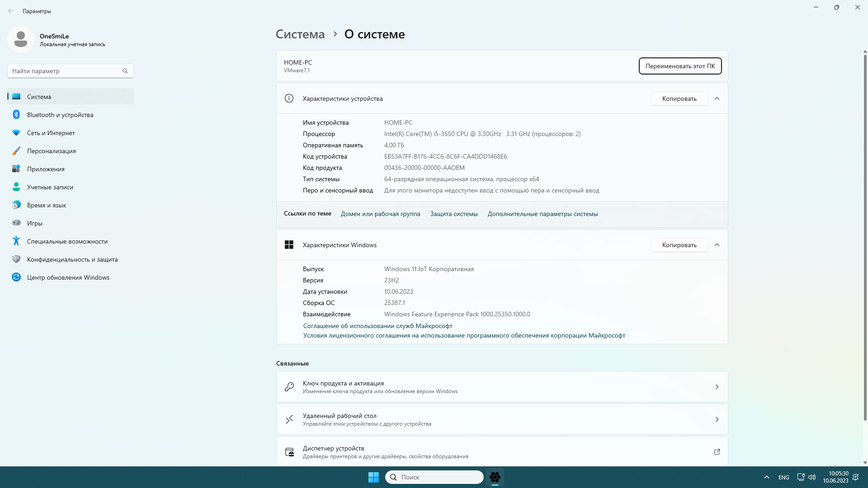Image resolution: width=868 pixels, height=488 pixels.
Task: Open Персонализация settings
Action: (51, 151)
